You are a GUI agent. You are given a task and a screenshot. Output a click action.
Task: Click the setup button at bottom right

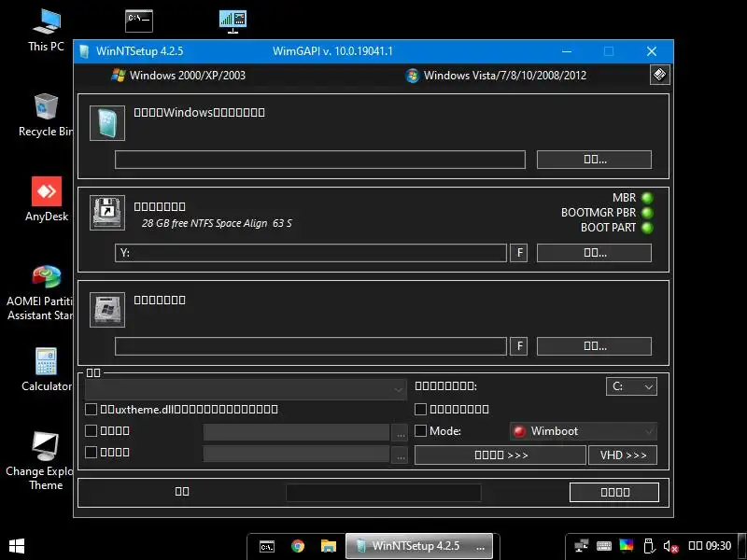point(614,493)
